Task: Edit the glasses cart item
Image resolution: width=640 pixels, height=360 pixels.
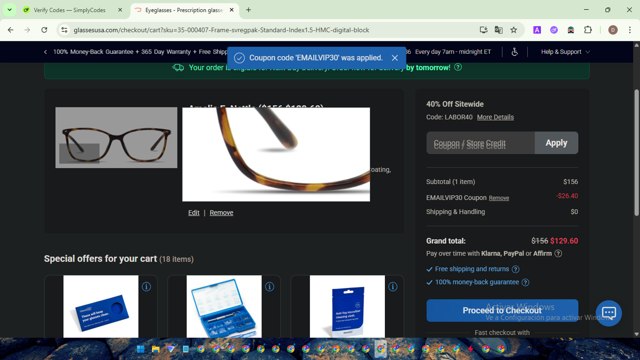Action: point(193,213)
